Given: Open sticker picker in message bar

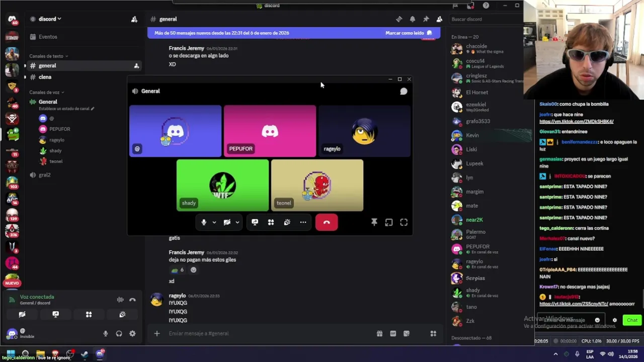Looking at the screenshot, I should click(x=407, y=333).
